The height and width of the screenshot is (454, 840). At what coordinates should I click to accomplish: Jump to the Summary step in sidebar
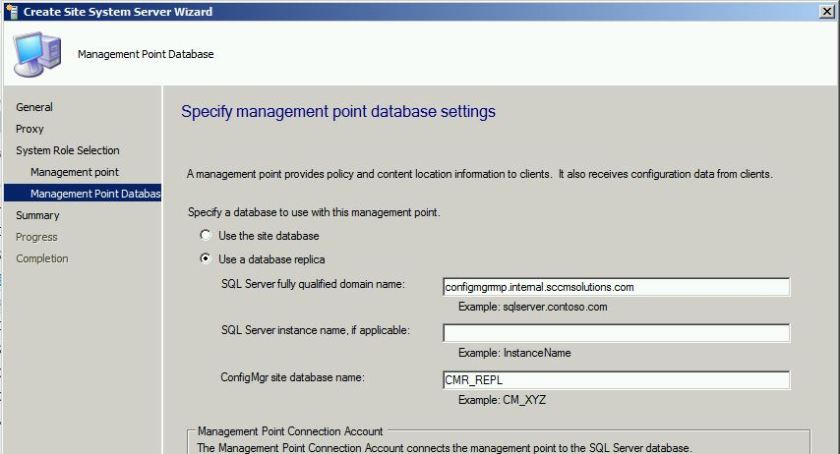(x=37, y=215)
